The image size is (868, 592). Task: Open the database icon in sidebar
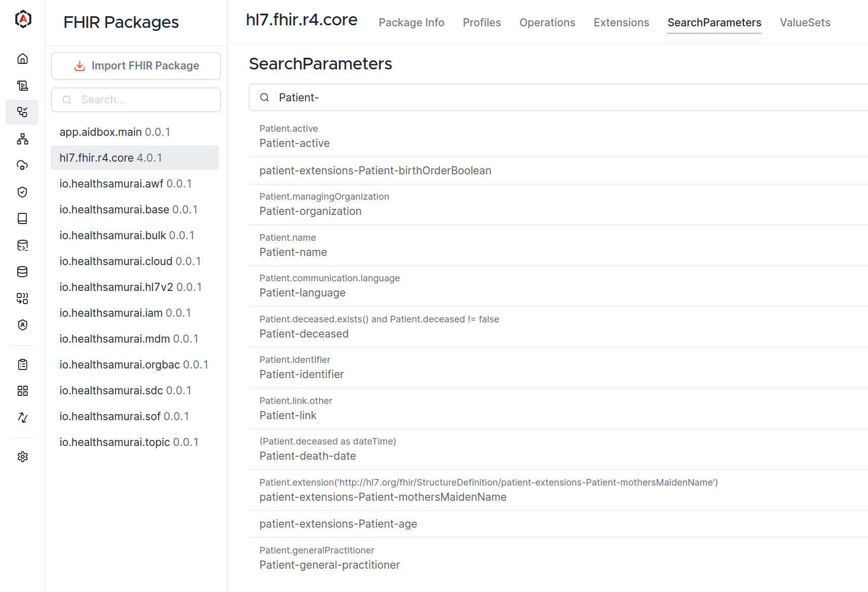[x=22, y=272]
